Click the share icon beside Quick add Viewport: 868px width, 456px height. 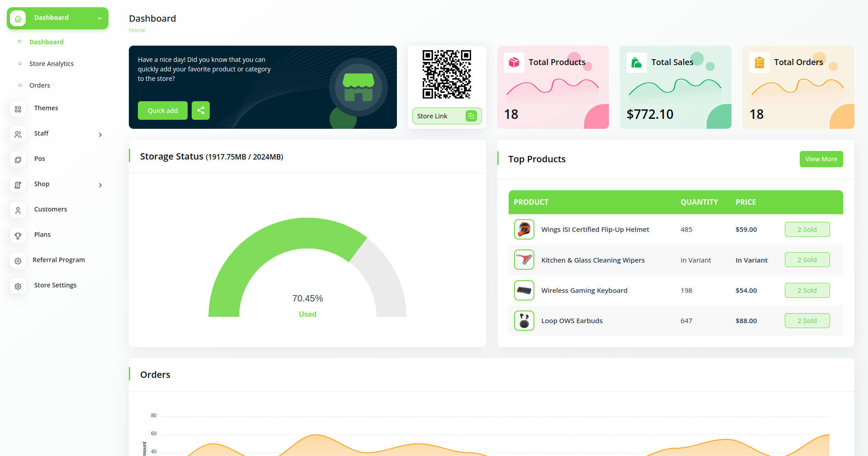tap(200, 110)
